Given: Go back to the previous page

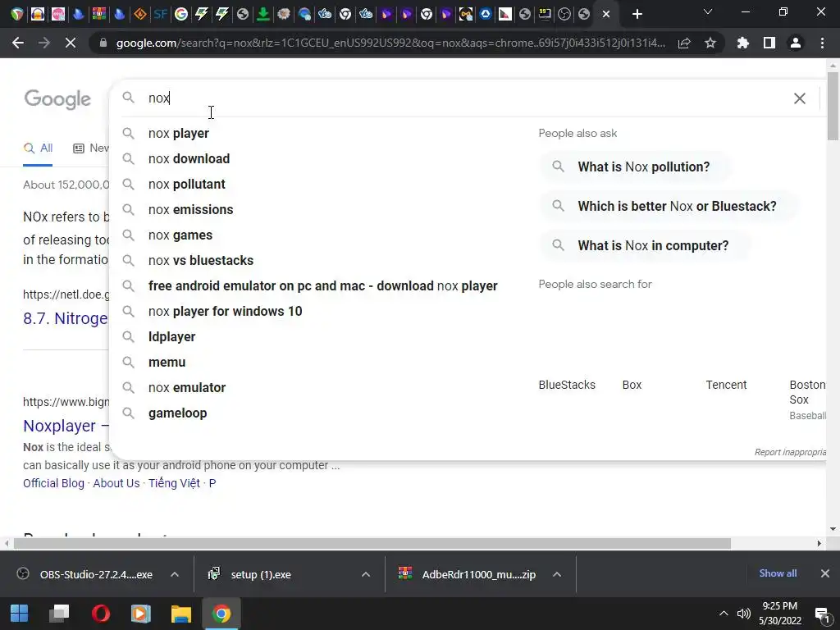Looking at the screenshot, I should click(x=18, y=43).
